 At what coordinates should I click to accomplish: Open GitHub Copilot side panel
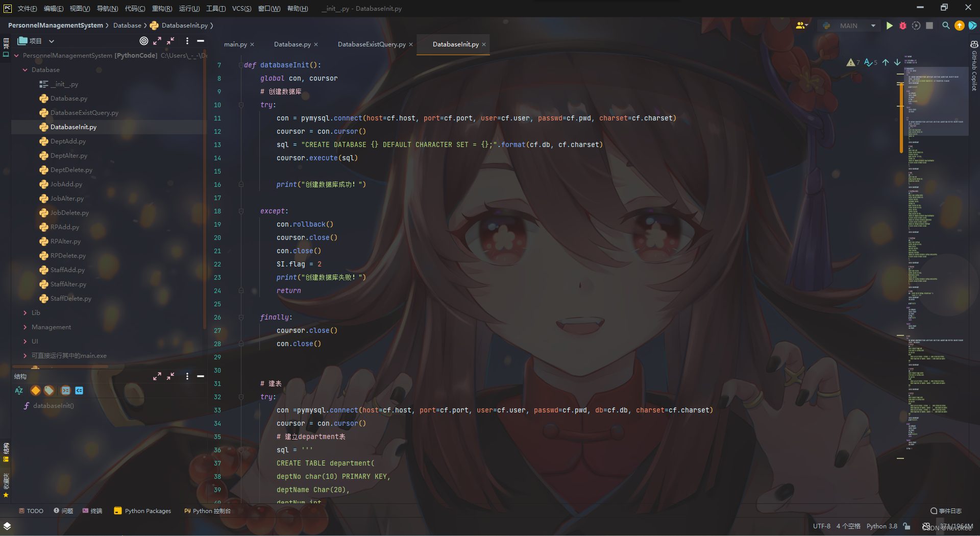click(x=974, y=66)
